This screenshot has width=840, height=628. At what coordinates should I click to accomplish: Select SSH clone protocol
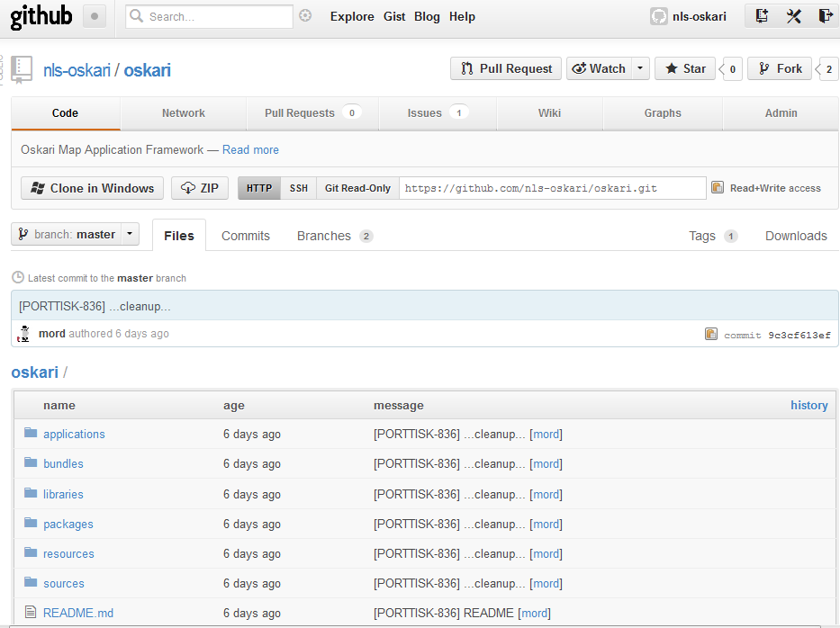click(x=298, y=188)
